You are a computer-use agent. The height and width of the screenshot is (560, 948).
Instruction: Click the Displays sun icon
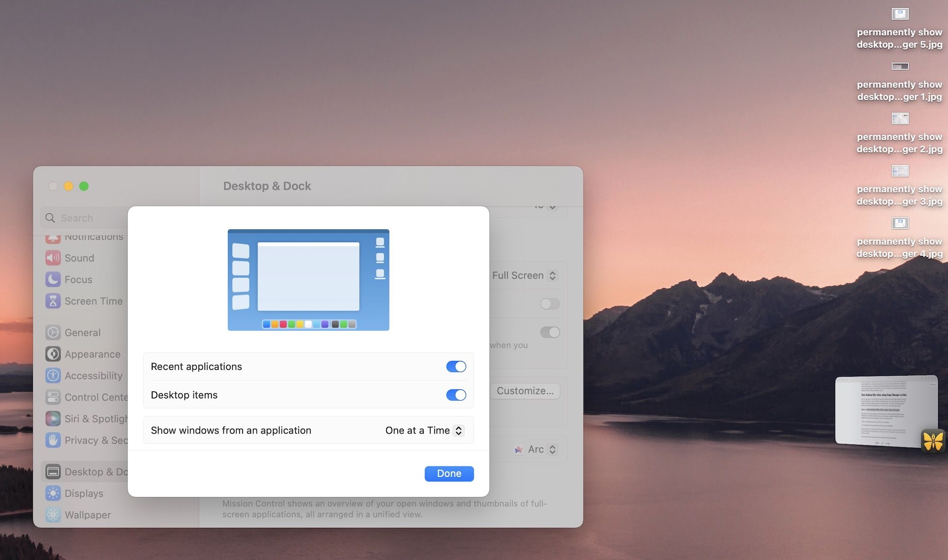click(x=53, y=493)
